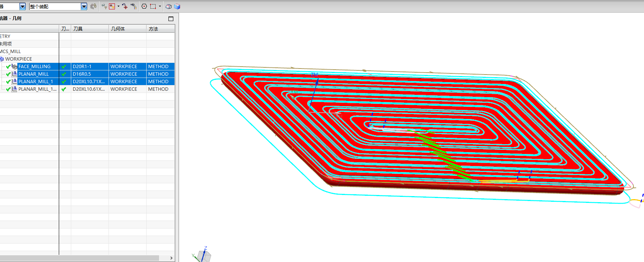
Task: Click the 几何体 column header
Action: click(127, 29)
